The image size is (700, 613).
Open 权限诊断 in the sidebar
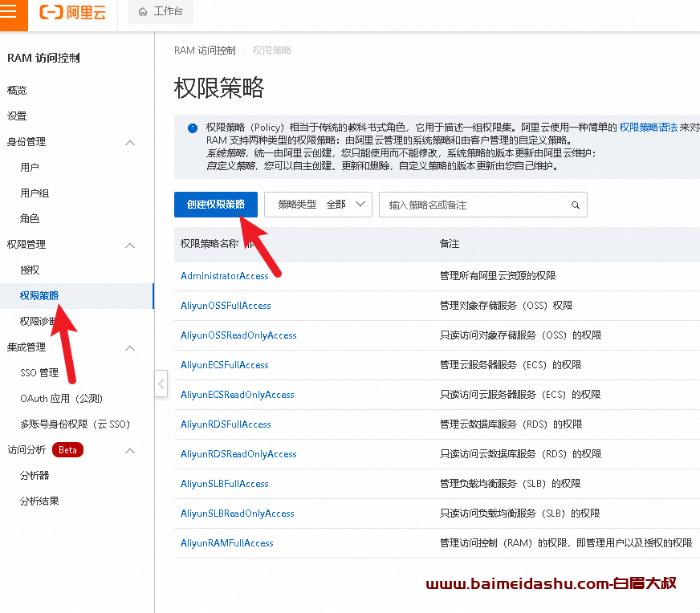39,321
